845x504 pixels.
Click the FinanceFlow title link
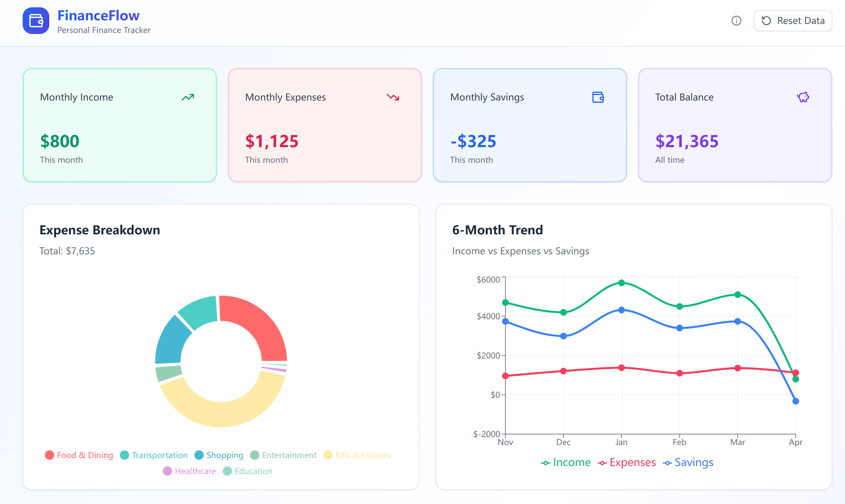tap(99, 16)
